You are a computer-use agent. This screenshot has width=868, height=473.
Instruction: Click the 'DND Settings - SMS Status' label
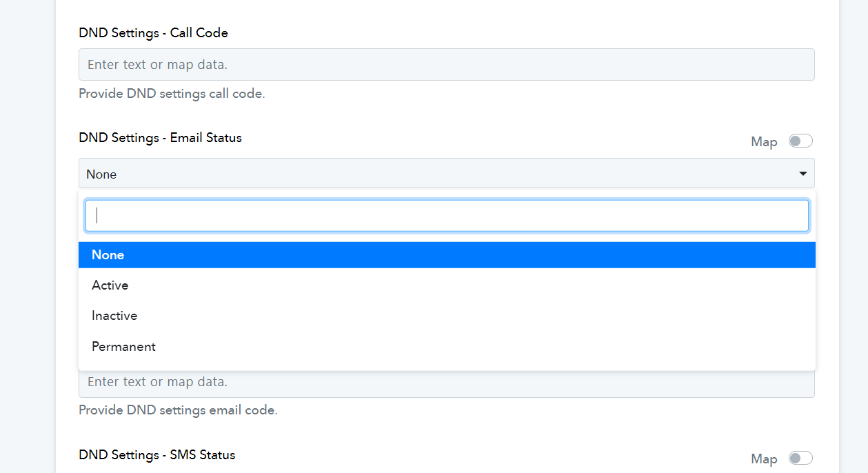click(157, 455)
